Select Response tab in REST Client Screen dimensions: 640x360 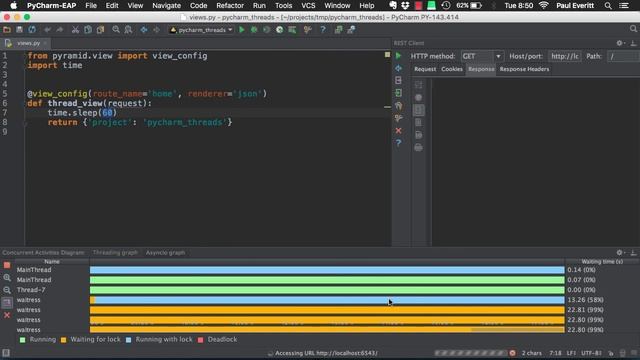point(481,69)
